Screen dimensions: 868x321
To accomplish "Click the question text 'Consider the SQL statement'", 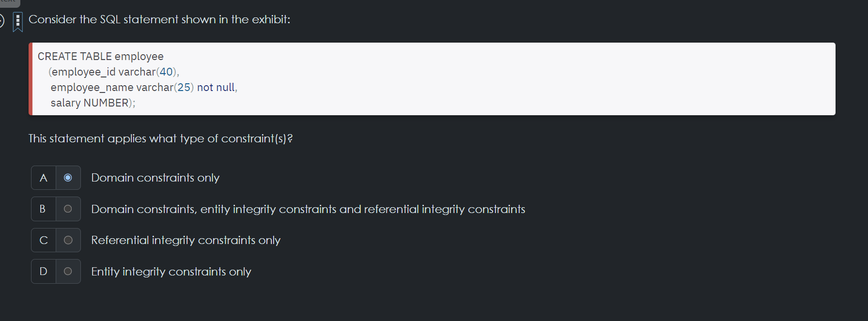I will (x=104, y=19).
